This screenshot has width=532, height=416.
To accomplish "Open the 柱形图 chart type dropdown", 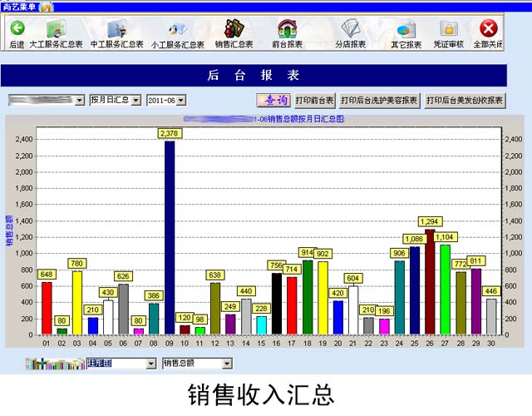I will 150,364.
